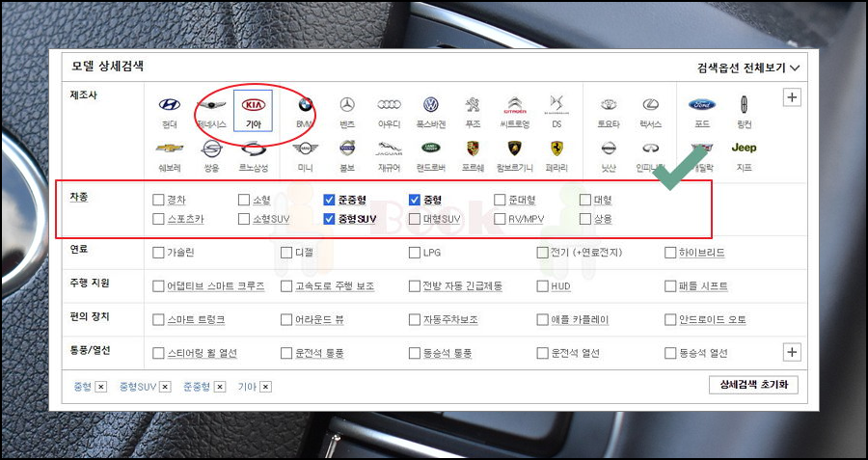The height and width of the screenshot is (460, 868).
Task: Pick the Ford (포드) logo
Action: [702, 104]
